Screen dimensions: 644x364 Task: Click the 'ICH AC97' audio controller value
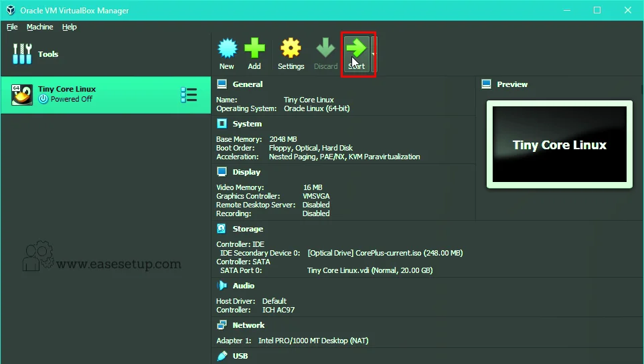point(278,310)
